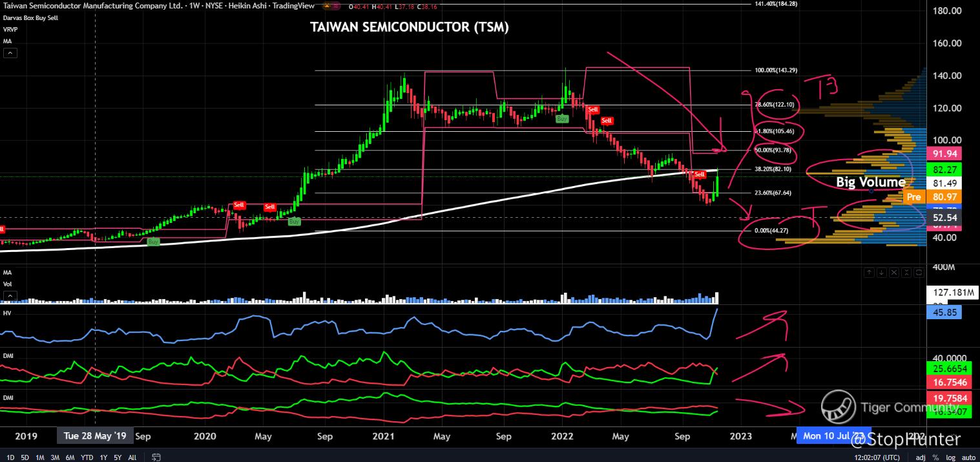The width and height of the screenshot is (980, 462).
Task: Open timezone menu at 12:02:07 (UTC)
Action: pyautogui.click(x=876, y=457)
